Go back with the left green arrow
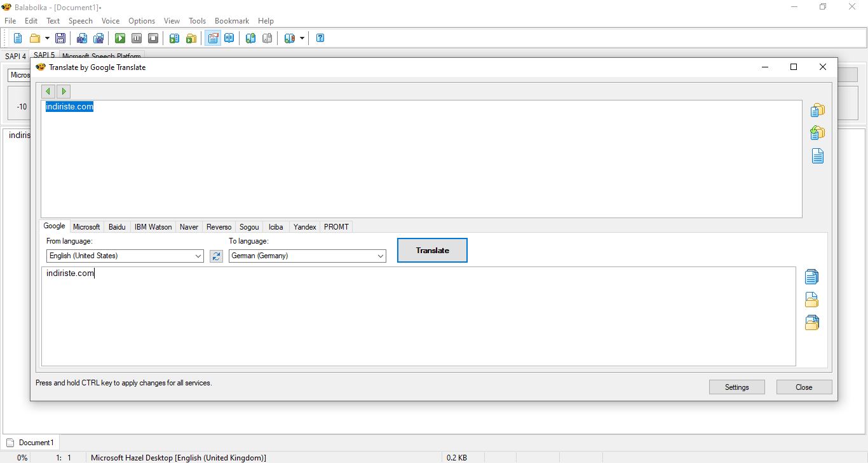The height and width of the screenshot is (463, 868). click(x=48, y=92)
